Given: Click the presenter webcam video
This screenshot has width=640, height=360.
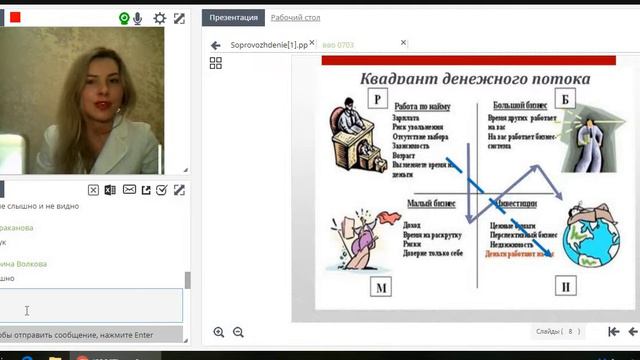Looking at the screenshot, I should pos(82,101).
